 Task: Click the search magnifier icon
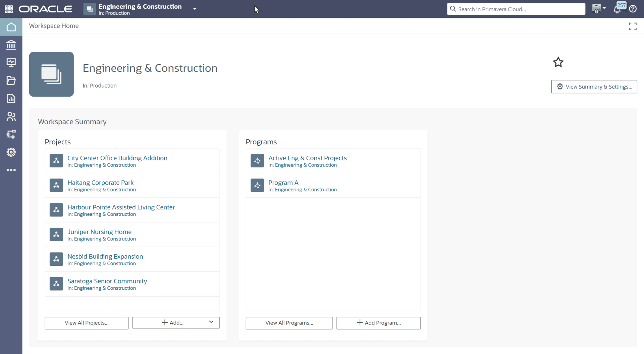(x=453, y=9)
